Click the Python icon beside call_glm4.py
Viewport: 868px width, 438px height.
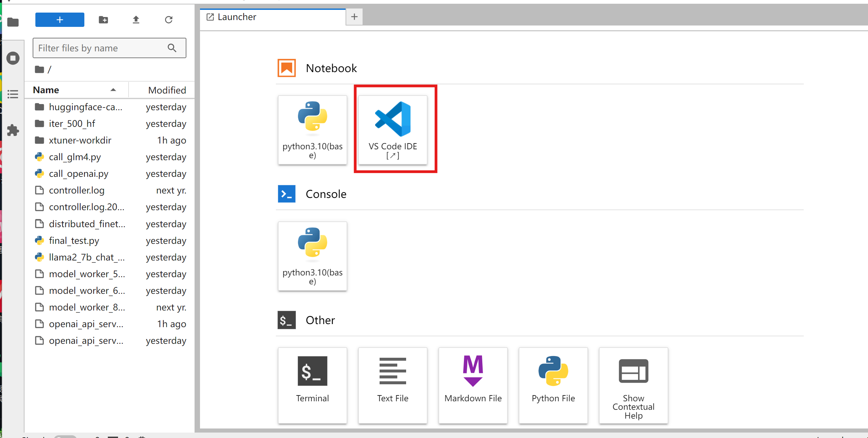(39, 157)
